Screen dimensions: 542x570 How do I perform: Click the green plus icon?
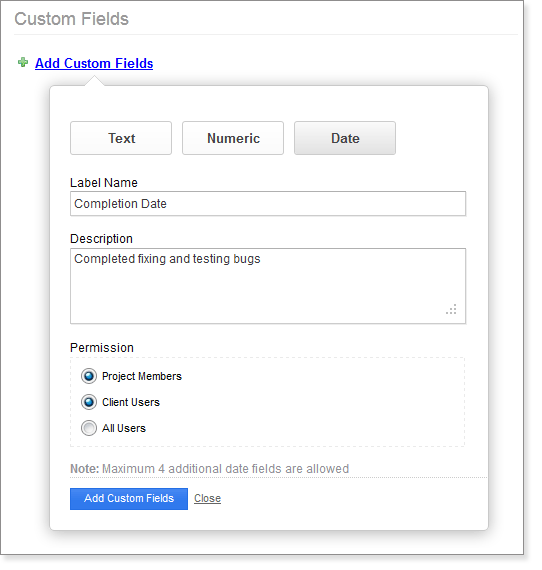(23, 63)
